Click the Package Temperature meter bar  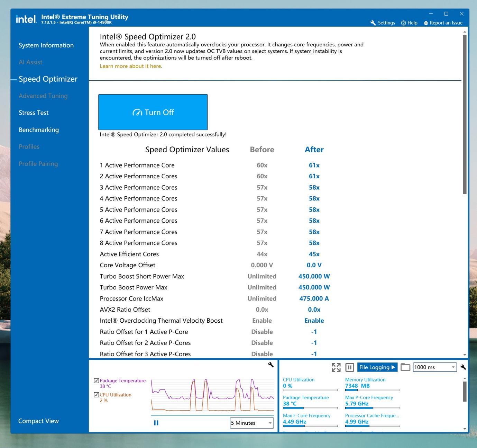pyautogui.click(x=310, y=408)
